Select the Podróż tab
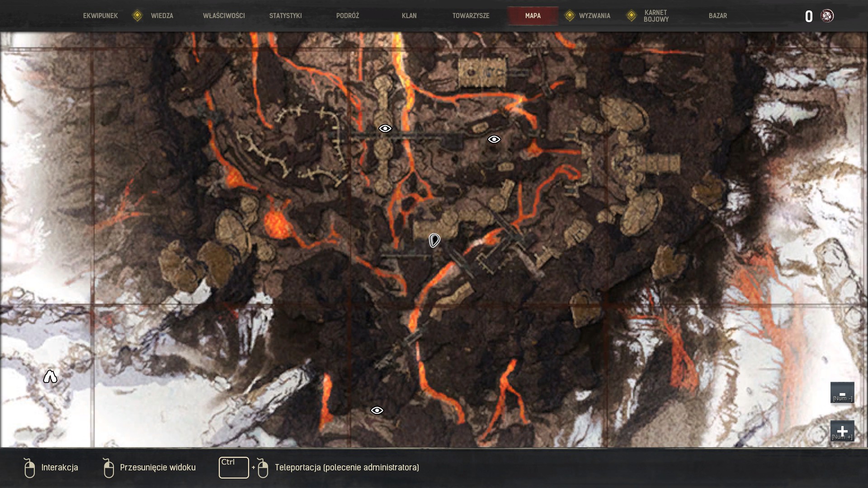The width and height of the screenshot is (868, 488). [x=348, y=16]
